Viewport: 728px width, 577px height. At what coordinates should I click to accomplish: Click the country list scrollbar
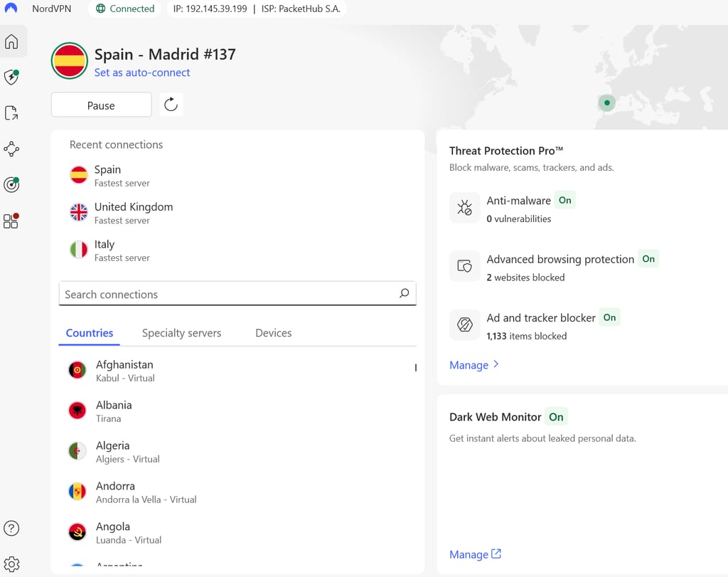[415, 368]
